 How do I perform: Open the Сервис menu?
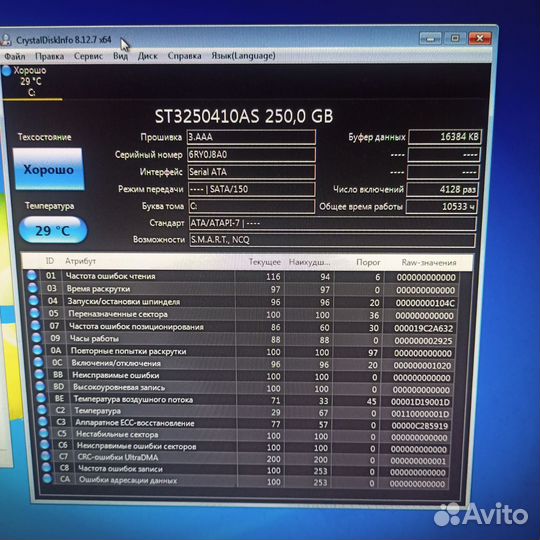[x=89, y=56]
